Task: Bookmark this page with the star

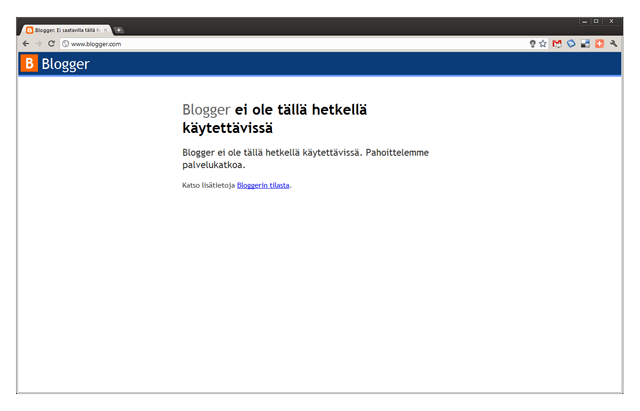Action: click(x=542, y=44)
